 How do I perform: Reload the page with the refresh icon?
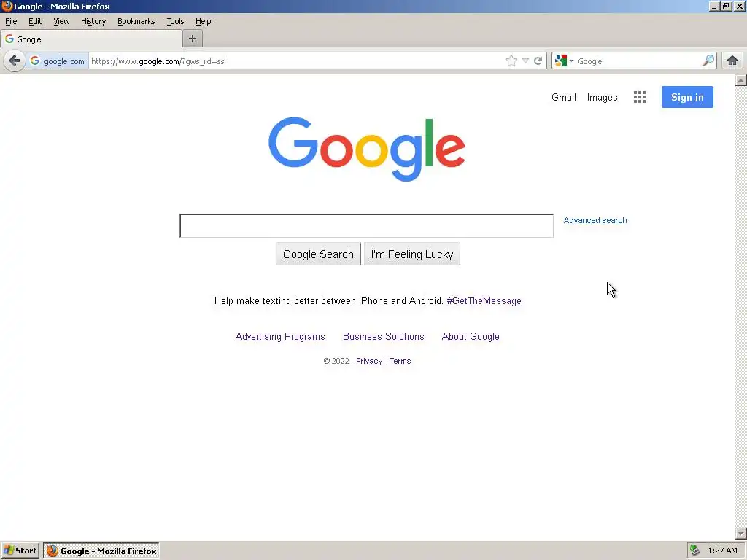point(538,61)
